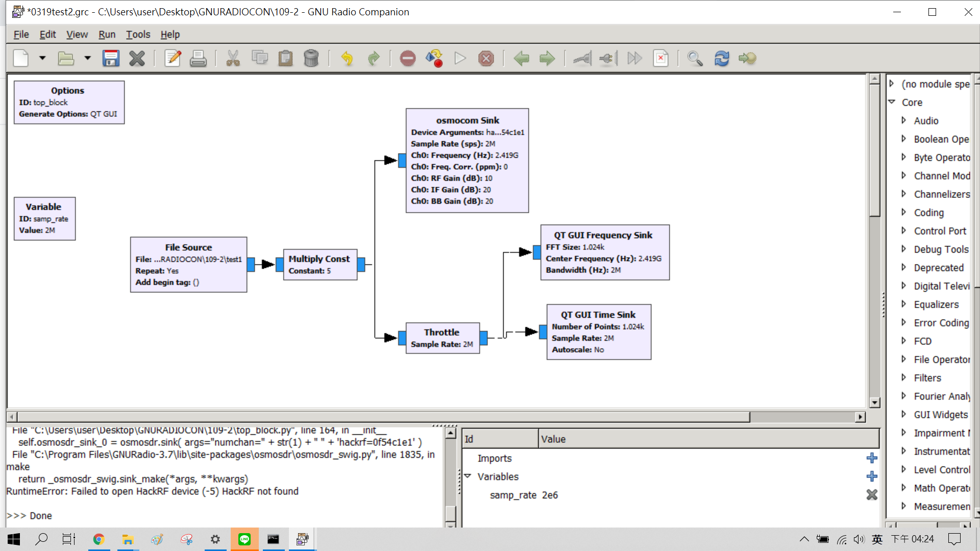The height and width of the screenshot is (551, 980).
Task: Collapse the Variables section in the bottom panel
Action: [x=469, y=476]
